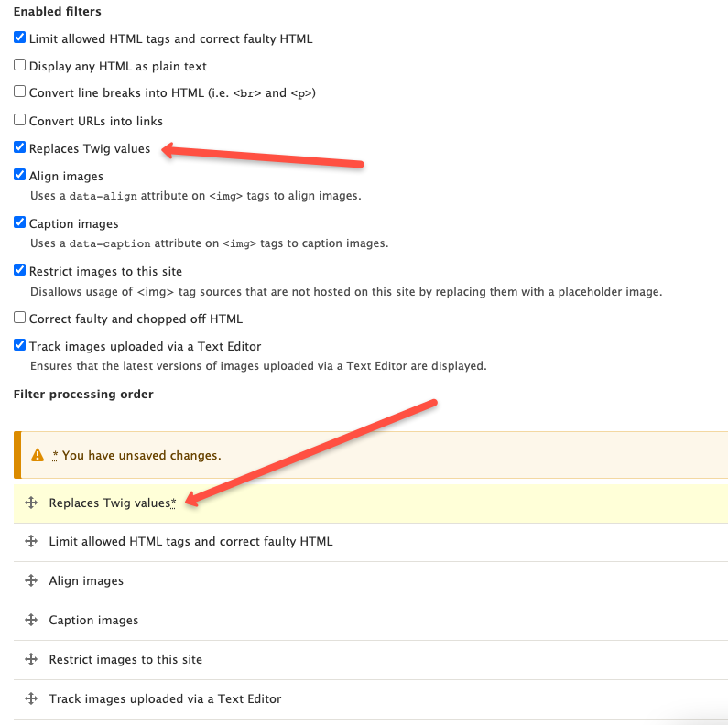Click drag handle for Track images uploaded row
The image size is (728, 725).
(x=31, y=698)
